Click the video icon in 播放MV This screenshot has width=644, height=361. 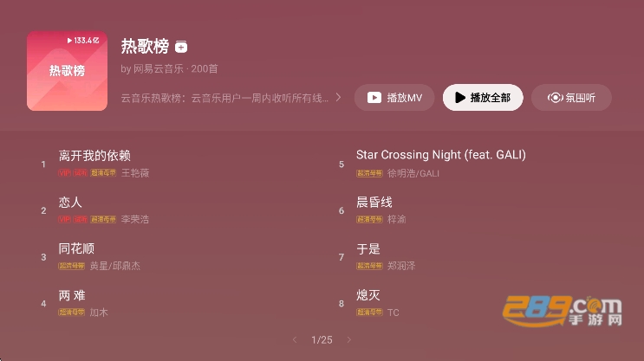tap(374, 98)
